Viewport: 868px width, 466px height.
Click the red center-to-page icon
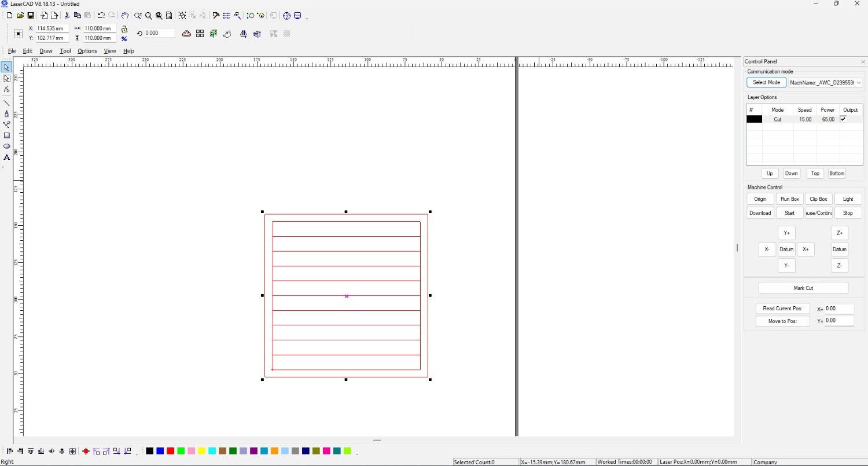pyautogui.click(x=86, y=451)
